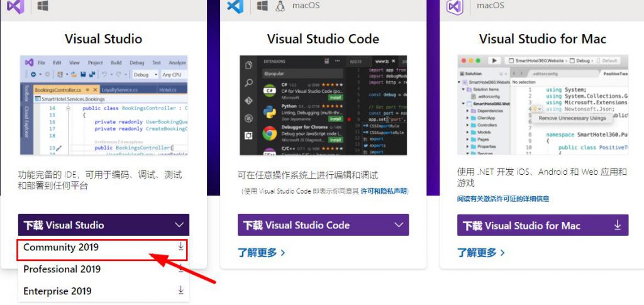Screen dimensions: 644x305
Task: Click the Visual Studio for Mac logo icon
Action: [x=455, y=7]
